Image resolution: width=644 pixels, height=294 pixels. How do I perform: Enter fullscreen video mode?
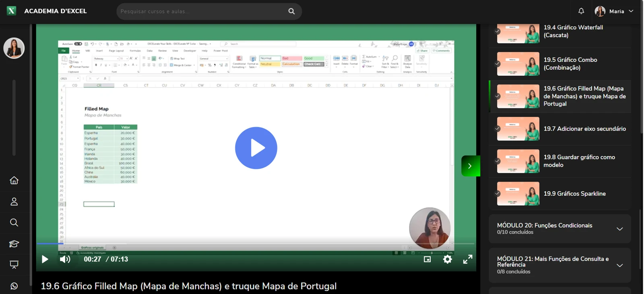pos(468,259)
